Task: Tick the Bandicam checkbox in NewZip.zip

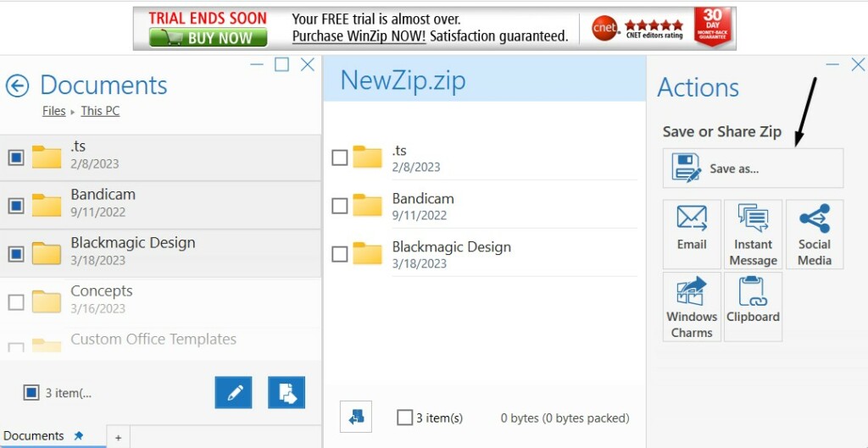Action: (x=340, y=206)
